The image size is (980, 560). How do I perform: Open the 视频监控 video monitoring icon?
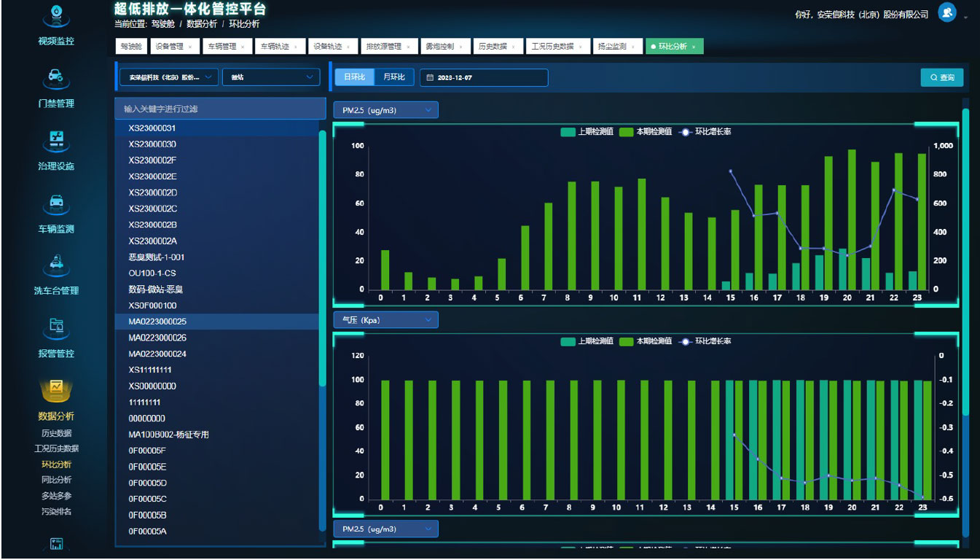pyautogui.click(x=56, y=15)
